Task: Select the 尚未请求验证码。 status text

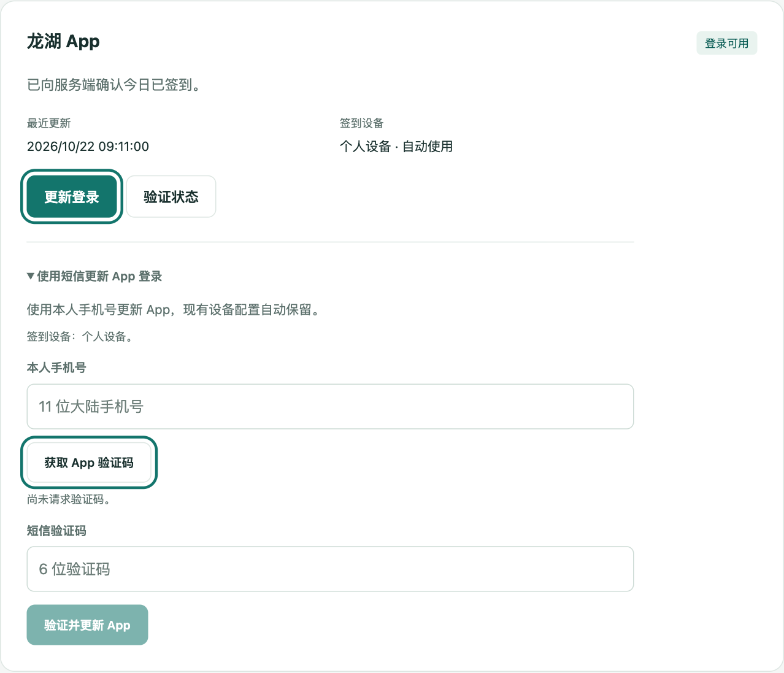Action: tap(70, 499)
